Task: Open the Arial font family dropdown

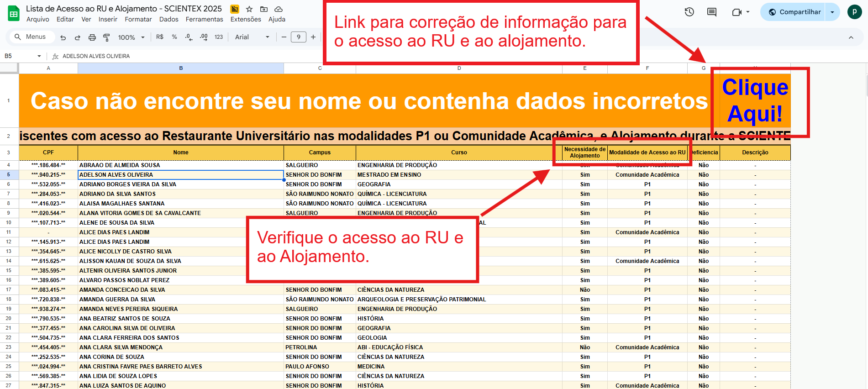Action: (252, 37)
